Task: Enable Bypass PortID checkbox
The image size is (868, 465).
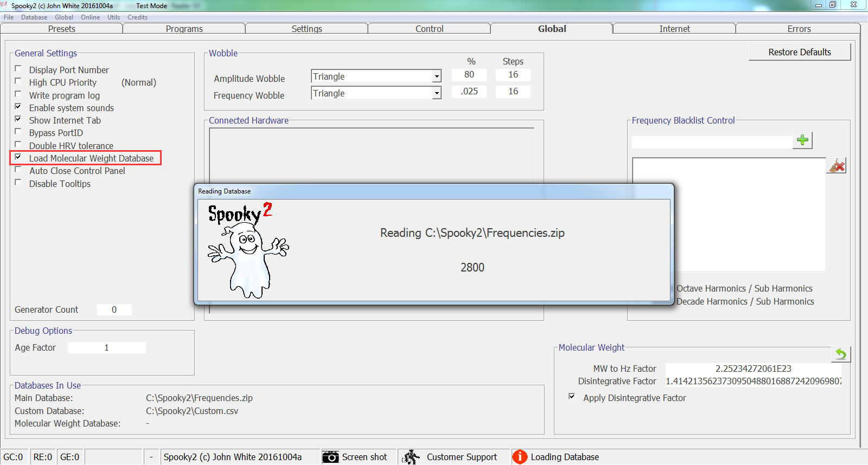Action: (x=18, y=132)
